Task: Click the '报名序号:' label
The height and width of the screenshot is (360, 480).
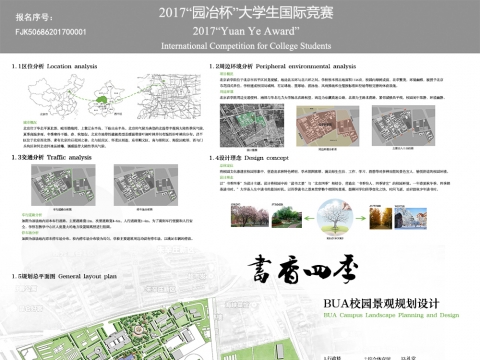Action: coord(34,17)
